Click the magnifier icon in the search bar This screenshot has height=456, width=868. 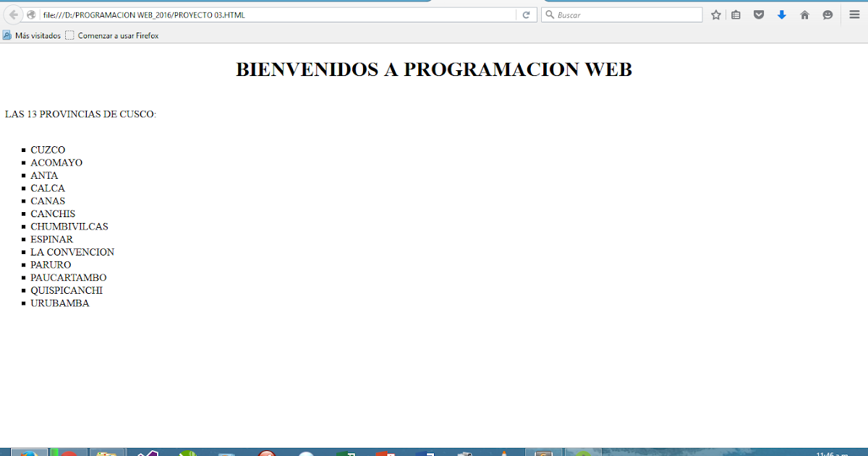(x=550, y=14)
